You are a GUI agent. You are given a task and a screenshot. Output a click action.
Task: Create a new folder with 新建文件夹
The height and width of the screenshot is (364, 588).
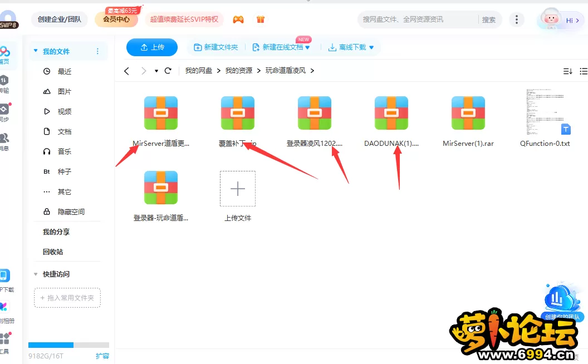point(216,47)
